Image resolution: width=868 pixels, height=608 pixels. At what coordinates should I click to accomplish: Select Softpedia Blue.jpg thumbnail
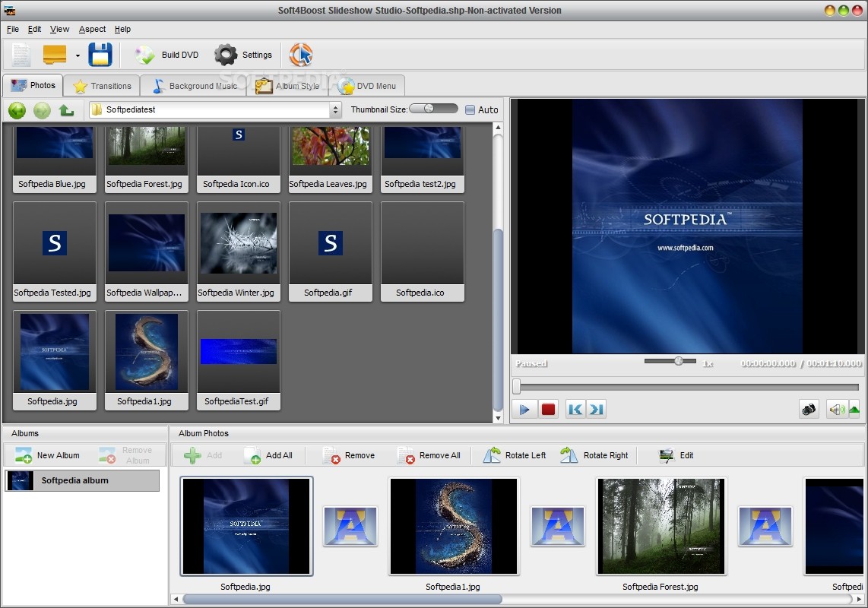(x=54, y=160)
